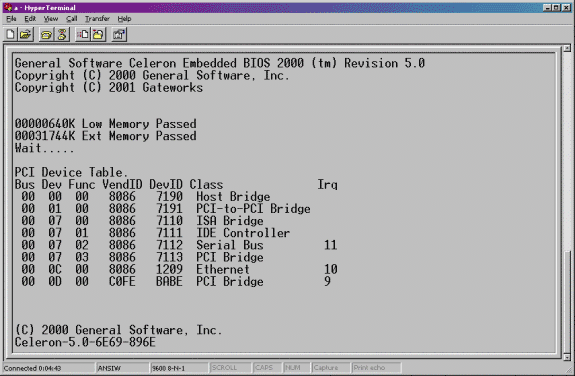This screenshot has height=376, width=575.
Task: Click the scrollbar down arrow
Action: 567,356
